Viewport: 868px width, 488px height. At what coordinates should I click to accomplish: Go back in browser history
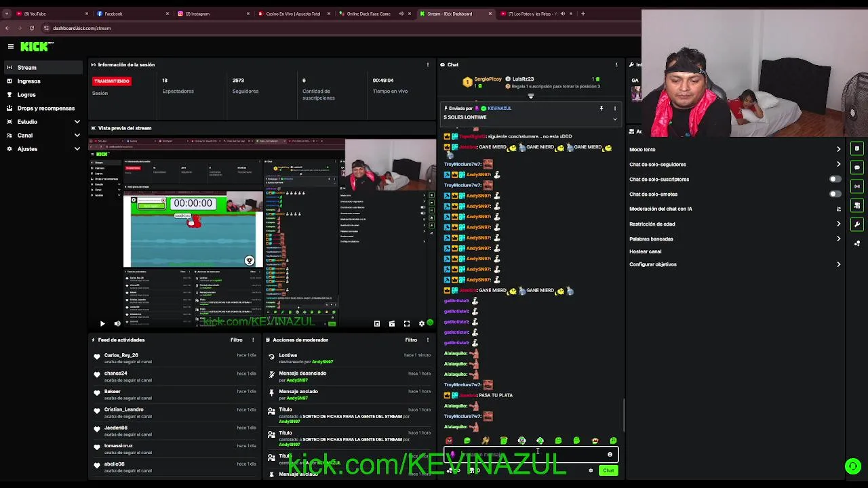[x=7, y=28]
